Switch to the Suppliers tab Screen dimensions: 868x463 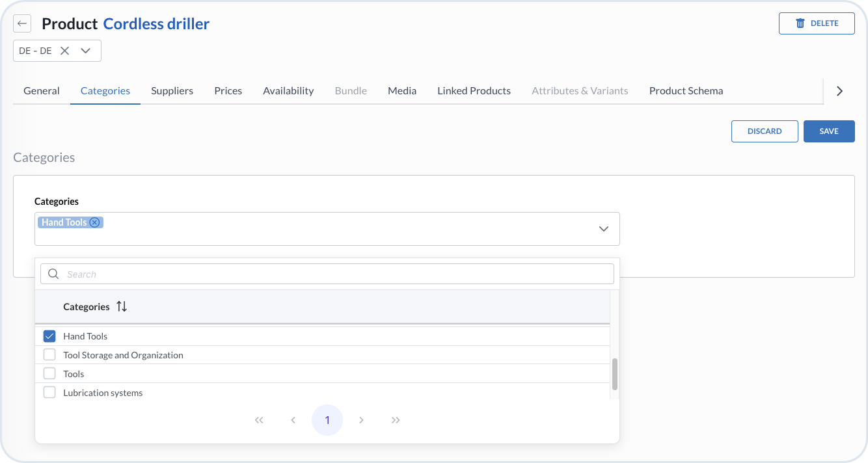(172, 91)
